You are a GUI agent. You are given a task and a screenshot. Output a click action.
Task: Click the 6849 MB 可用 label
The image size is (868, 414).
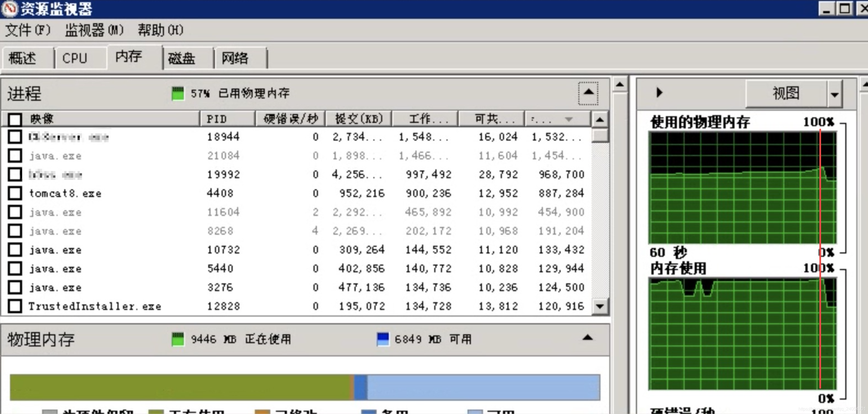pos(433,339)
